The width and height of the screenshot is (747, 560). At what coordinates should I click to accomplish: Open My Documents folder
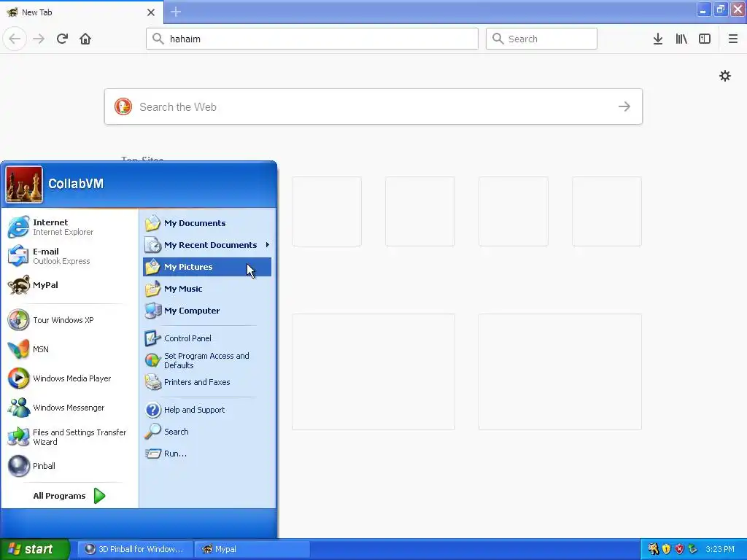(207, 223)
